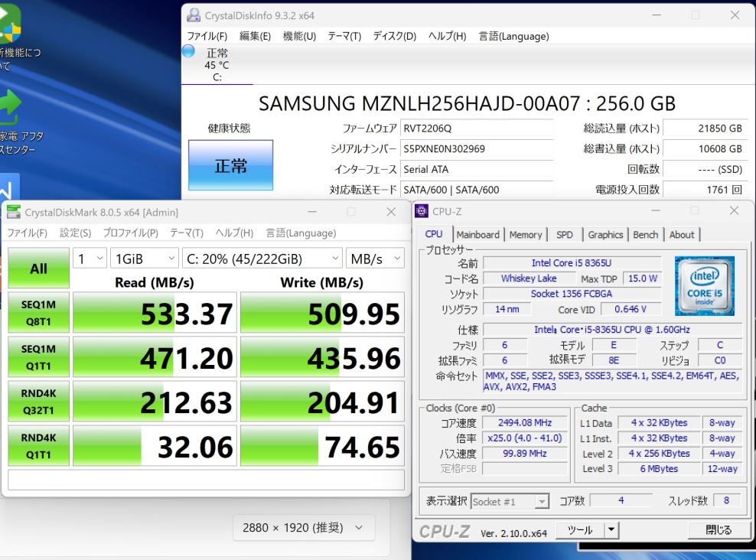Switch to the CPU tab in CPU-Z
This screenshot has width=756, height=560.
click(x=434, y=234)
